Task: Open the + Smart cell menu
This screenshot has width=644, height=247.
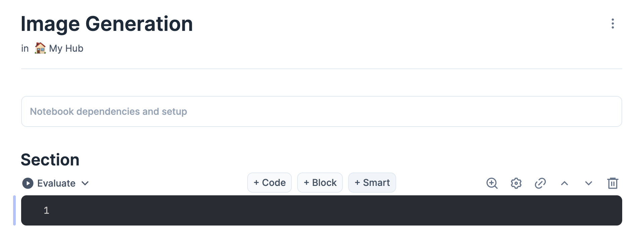Action: (372, 183)
